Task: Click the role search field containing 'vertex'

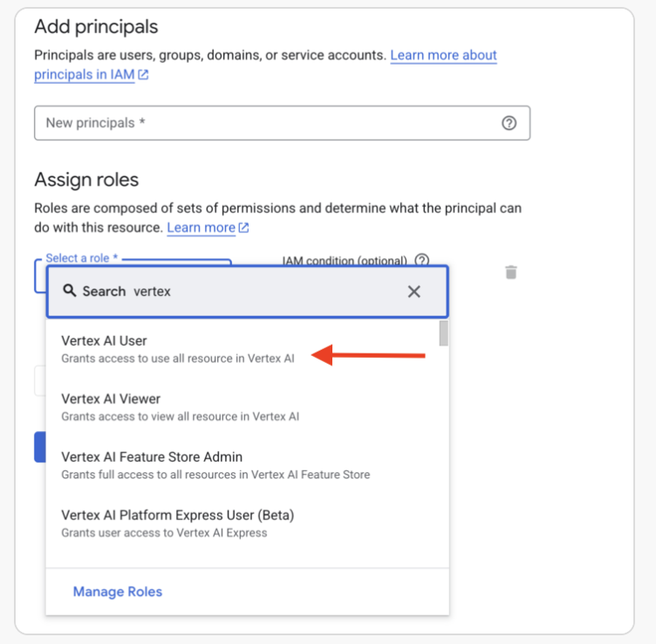Action: point(262,291)
